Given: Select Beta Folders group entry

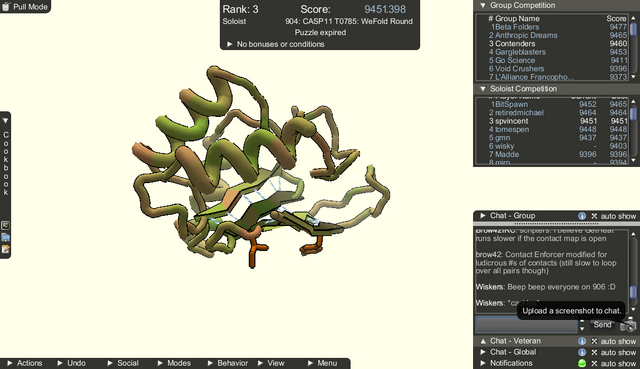Looking at the screenshot, I should click(x=558, y=27).
